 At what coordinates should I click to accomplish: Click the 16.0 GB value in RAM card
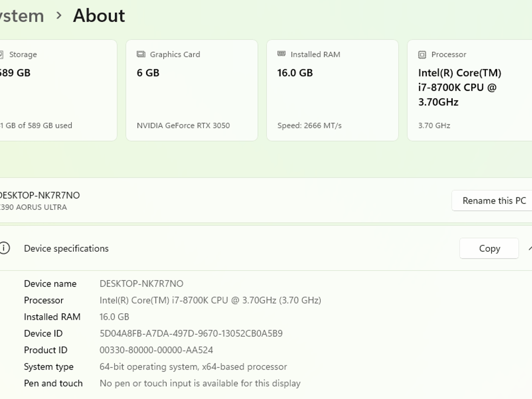pos(295,73)
